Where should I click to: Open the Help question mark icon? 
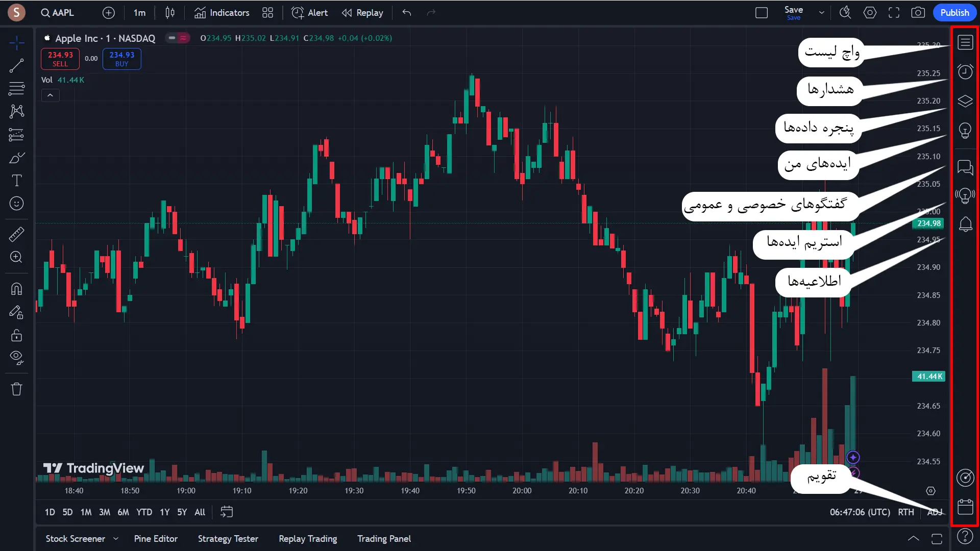pos(965,536)
